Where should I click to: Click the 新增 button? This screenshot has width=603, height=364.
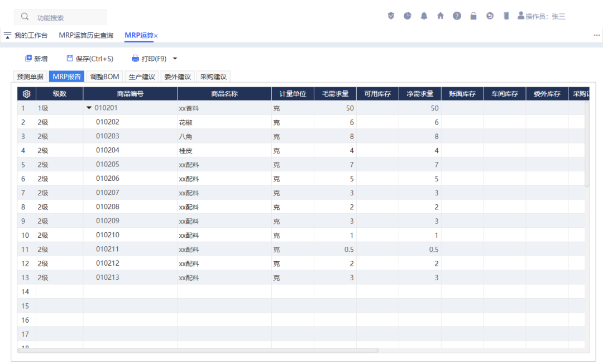35,58
